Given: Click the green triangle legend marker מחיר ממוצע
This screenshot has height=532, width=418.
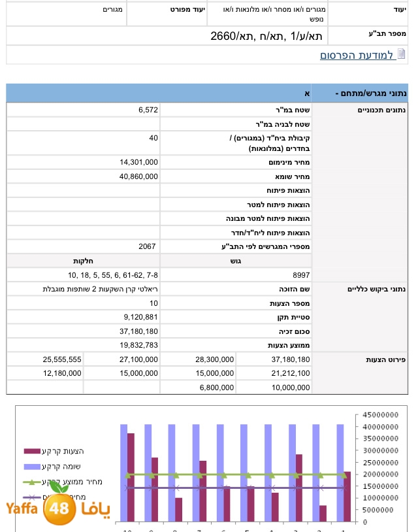Looking at the screenshot, I should coord(32,482).
